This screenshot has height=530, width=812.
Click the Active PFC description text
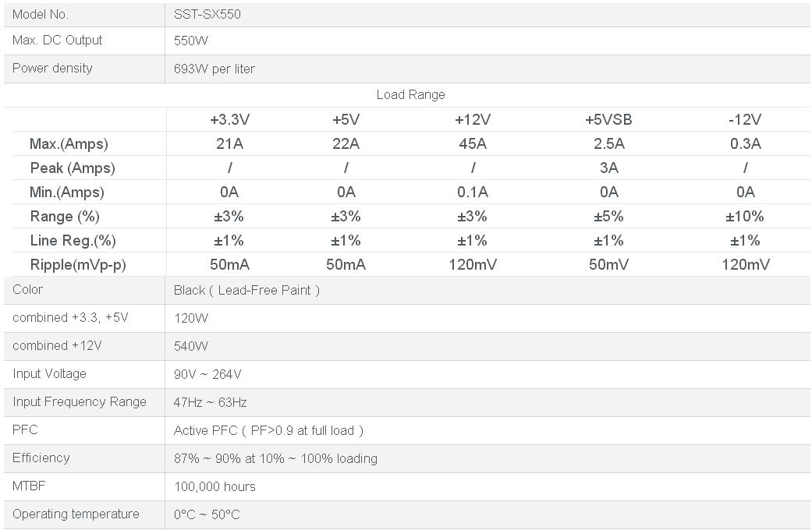pyautogui.click(x=268, y=430)
